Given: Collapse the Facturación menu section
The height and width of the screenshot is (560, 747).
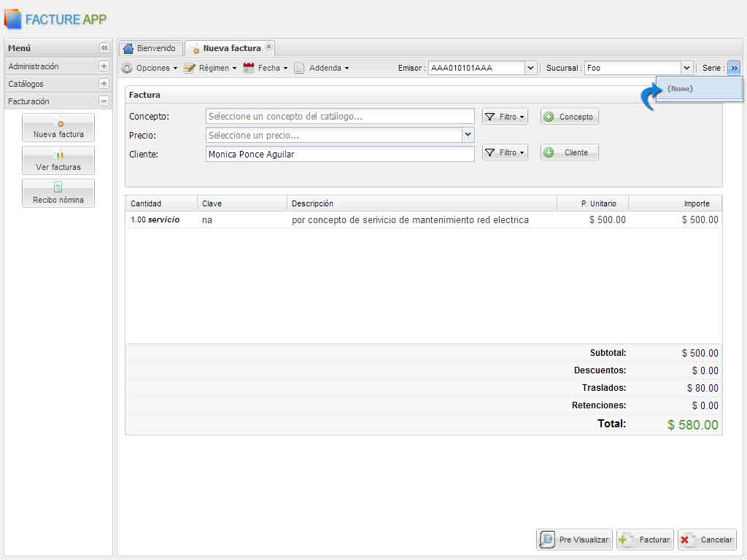Looking at the screenshot, I should 104,101.
